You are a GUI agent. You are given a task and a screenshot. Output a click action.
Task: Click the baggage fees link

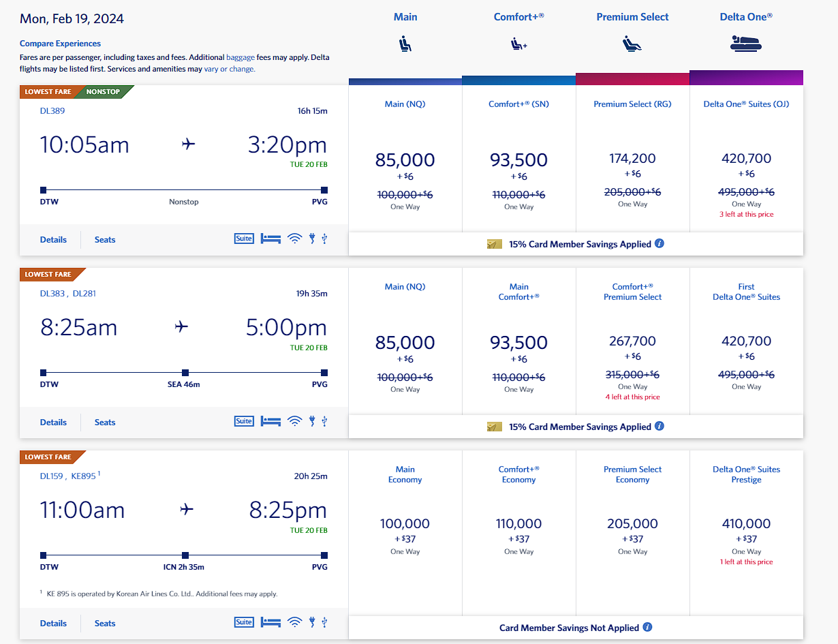240,58
